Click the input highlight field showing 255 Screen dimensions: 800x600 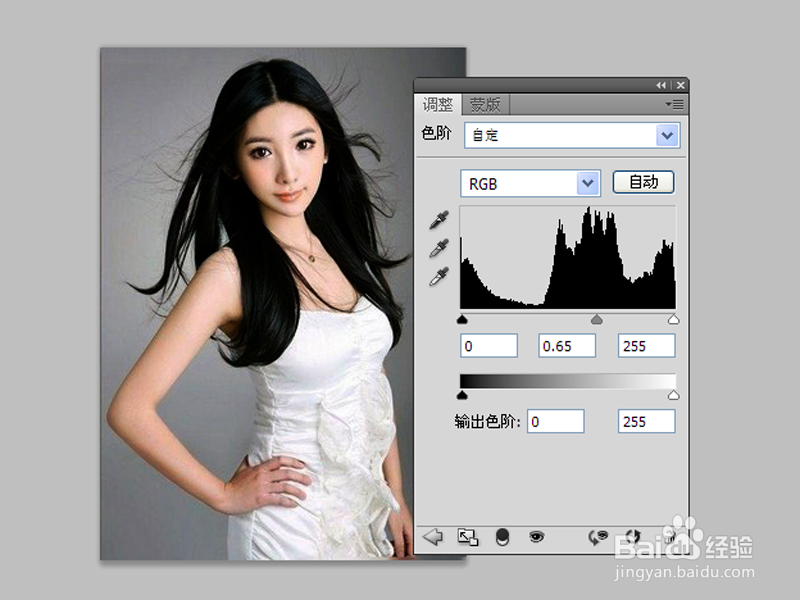click(x=646, y=346)
